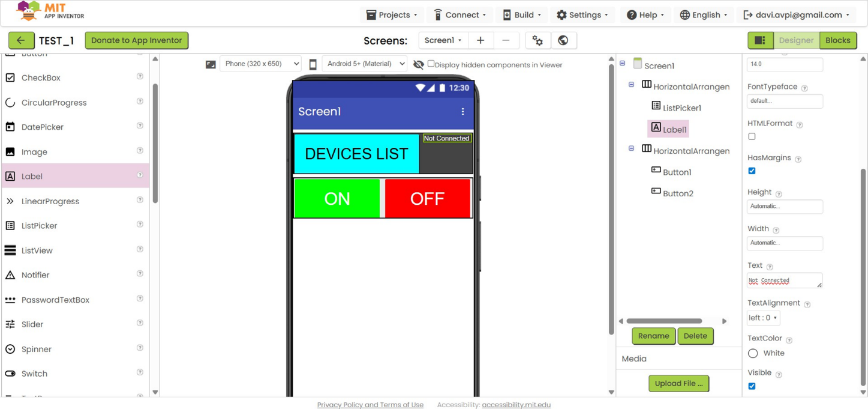The image size is (868, 409).
Task: Click the globe icon next to project properties
Action: click(x=563, y=40)
